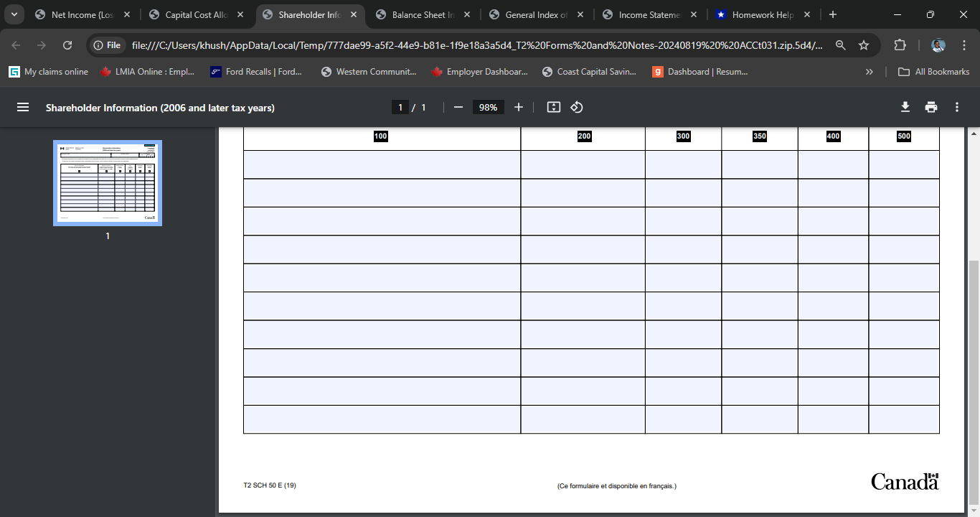Open the tab search dropdown
The image size is (980, 517).
(14, 14)
